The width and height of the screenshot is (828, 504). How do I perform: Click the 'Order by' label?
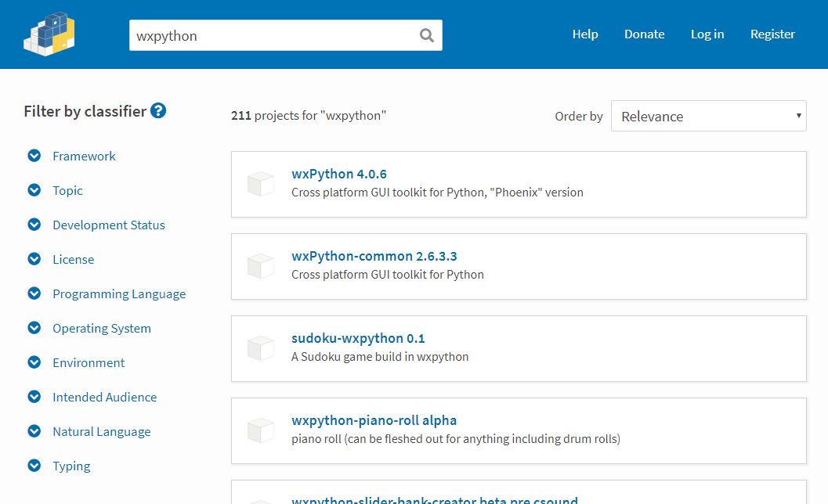[x=579, y=116]
